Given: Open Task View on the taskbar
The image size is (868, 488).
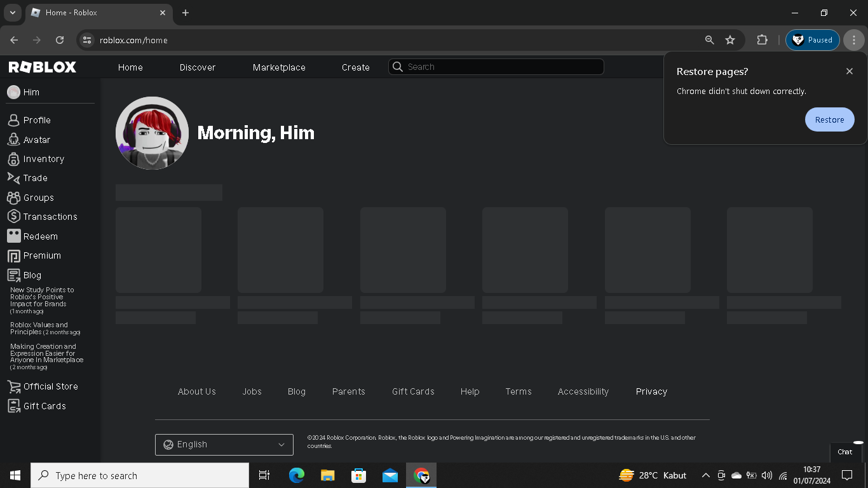Looking at the screenshot, I should pyautogui.click(x=264, y=475).
